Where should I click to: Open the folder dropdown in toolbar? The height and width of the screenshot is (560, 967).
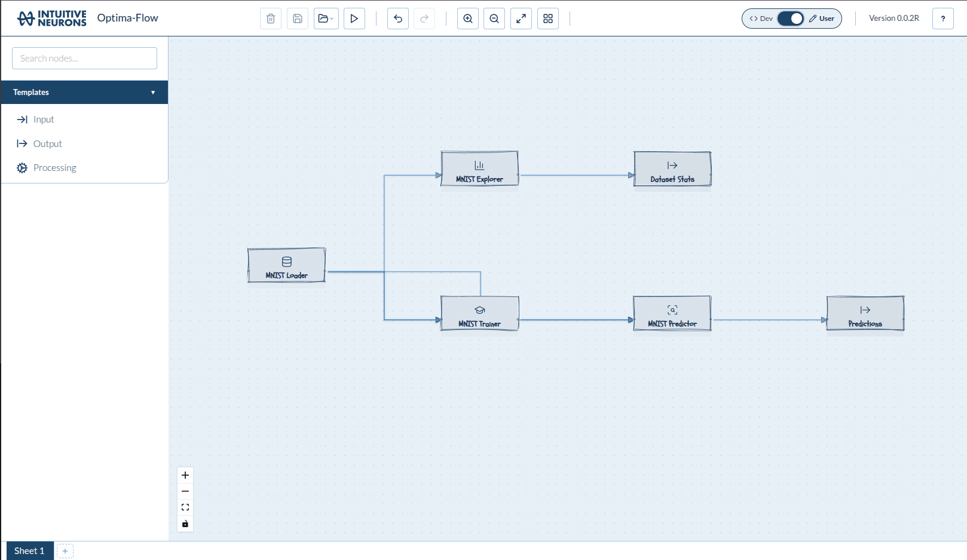coord(326,19)
